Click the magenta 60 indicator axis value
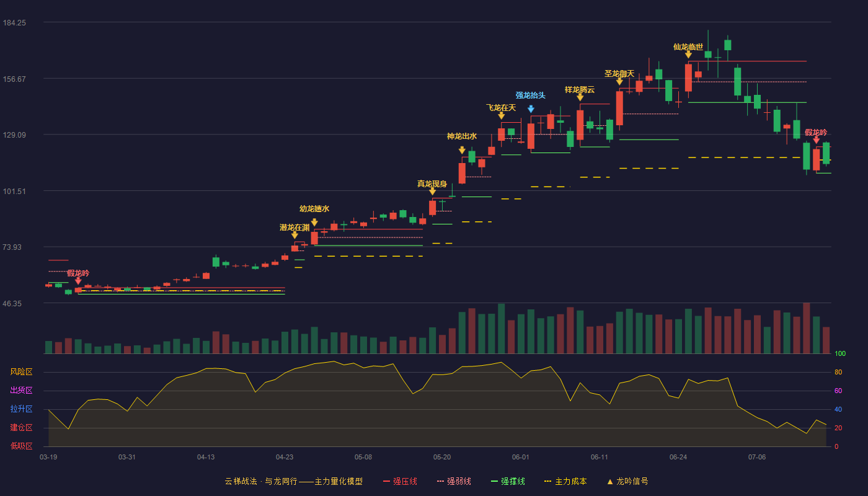 tap(838, 391)
